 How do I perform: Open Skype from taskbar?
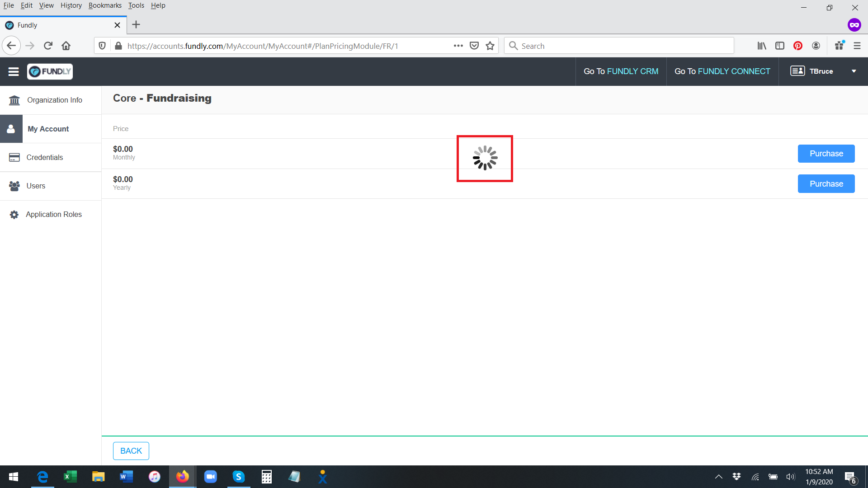click(x=239, y=477)
